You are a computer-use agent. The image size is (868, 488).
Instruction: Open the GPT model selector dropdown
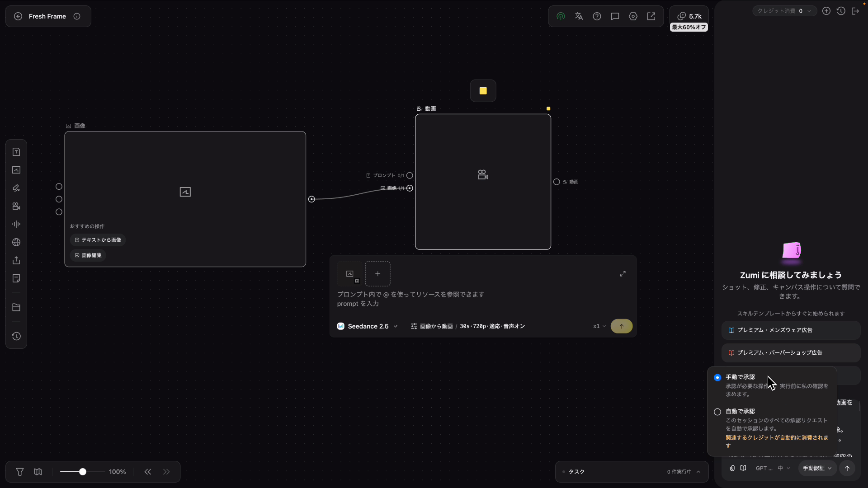tap(773, 468)
